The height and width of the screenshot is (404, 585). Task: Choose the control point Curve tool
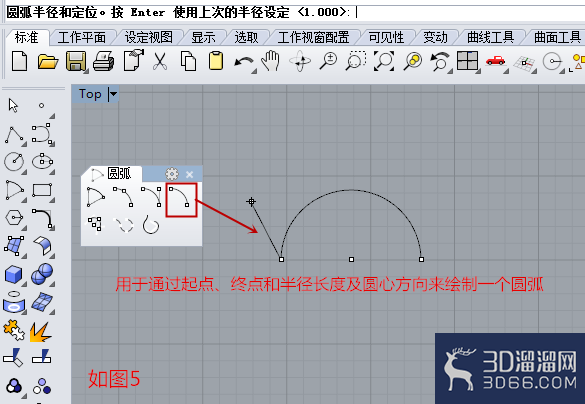[x=41, y=134]
